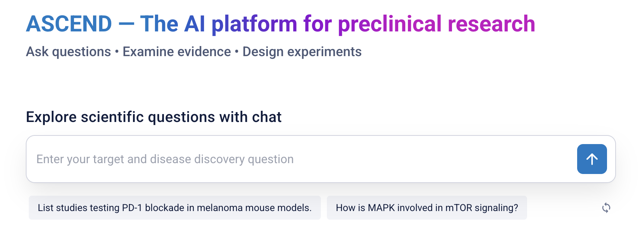
Task: Click the dash after ASCEND in title
Action: [x=126, y=24]
